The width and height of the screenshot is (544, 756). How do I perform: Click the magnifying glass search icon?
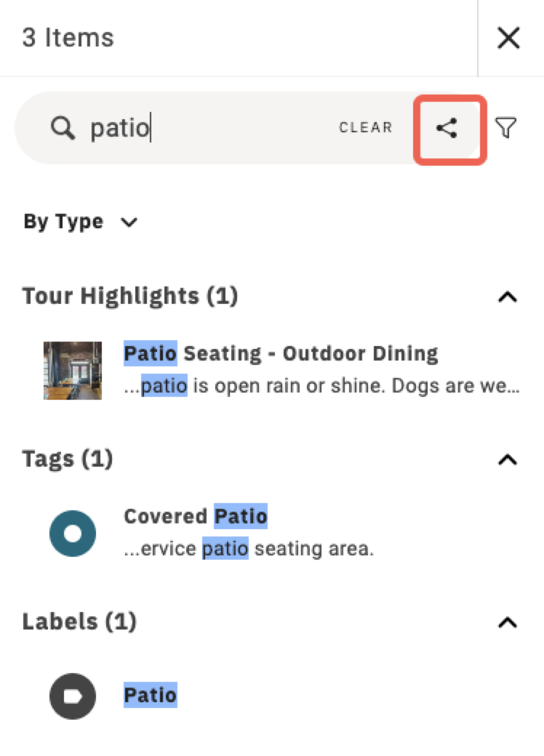point(63,128)
